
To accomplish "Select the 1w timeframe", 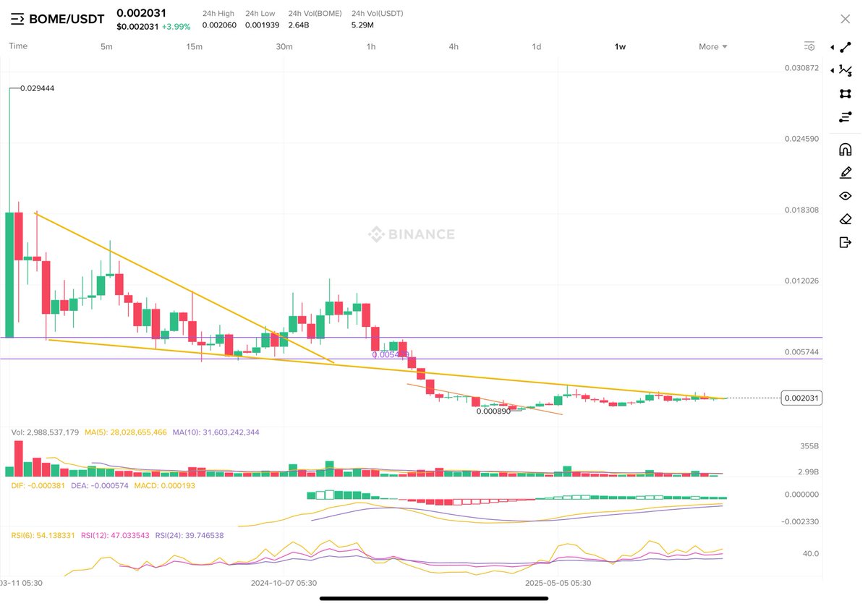I will point(621,46).
